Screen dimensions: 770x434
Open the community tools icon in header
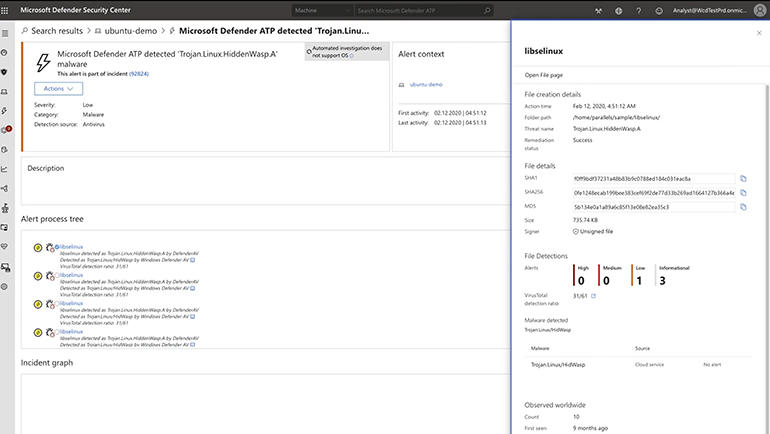598,10
